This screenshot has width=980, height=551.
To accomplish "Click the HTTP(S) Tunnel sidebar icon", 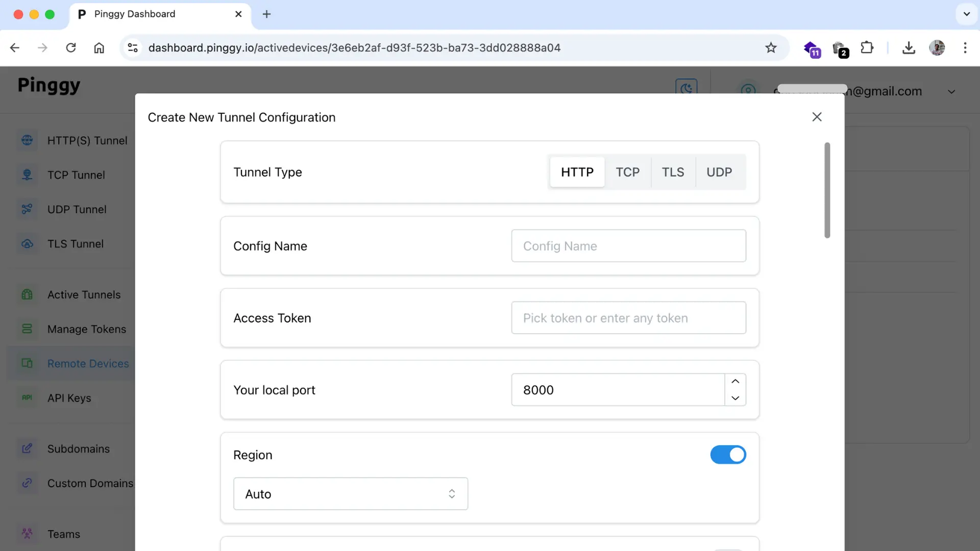I will [x=27, y=140].
